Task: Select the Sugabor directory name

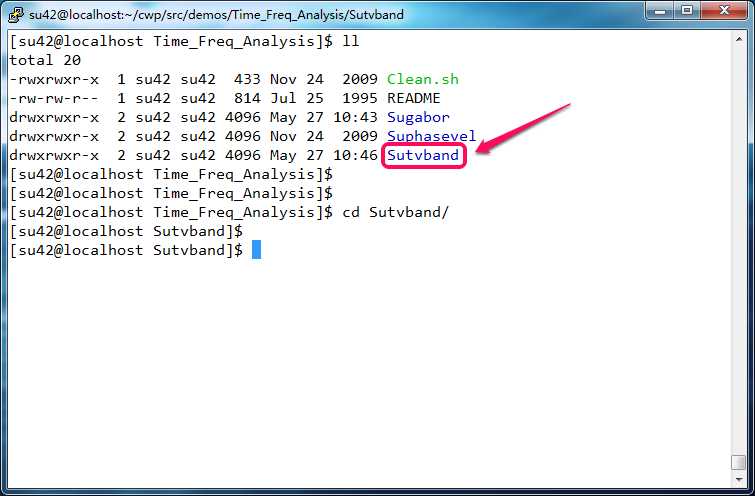Action: 418,117
